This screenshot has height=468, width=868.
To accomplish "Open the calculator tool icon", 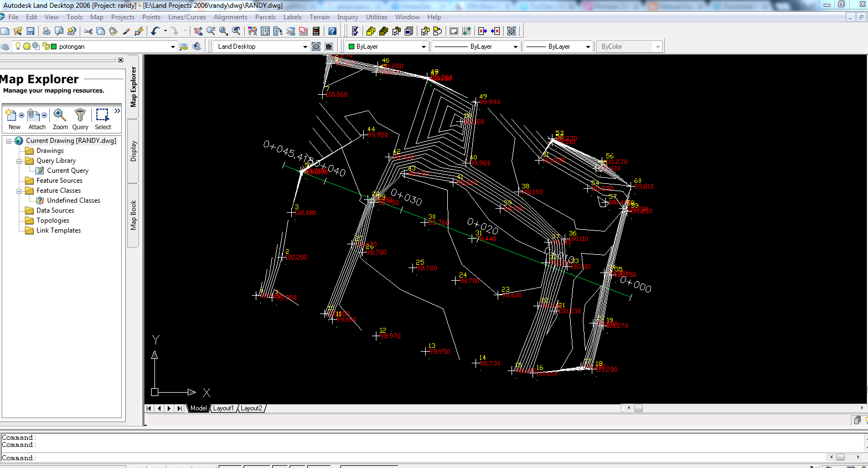I will 316,31.
